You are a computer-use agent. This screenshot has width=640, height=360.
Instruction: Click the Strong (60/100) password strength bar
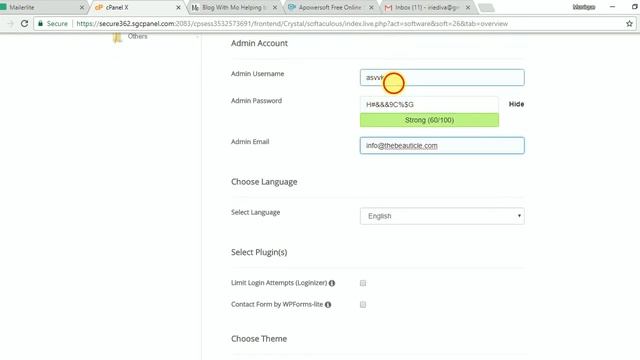[429, 120]
